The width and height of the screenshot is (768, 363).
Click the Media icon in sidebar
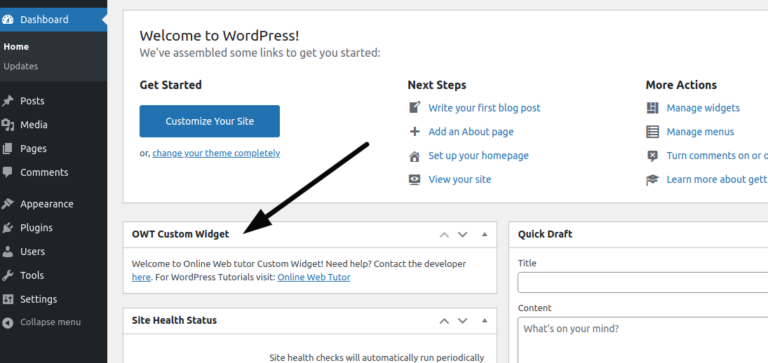7,125
